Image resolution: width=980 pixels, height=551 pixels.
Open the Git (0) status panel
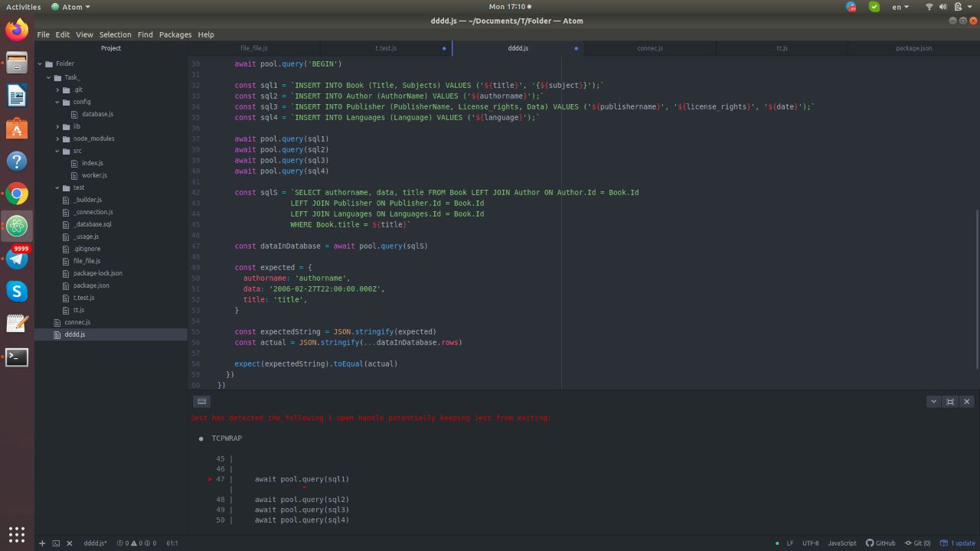tap(917, 543)
